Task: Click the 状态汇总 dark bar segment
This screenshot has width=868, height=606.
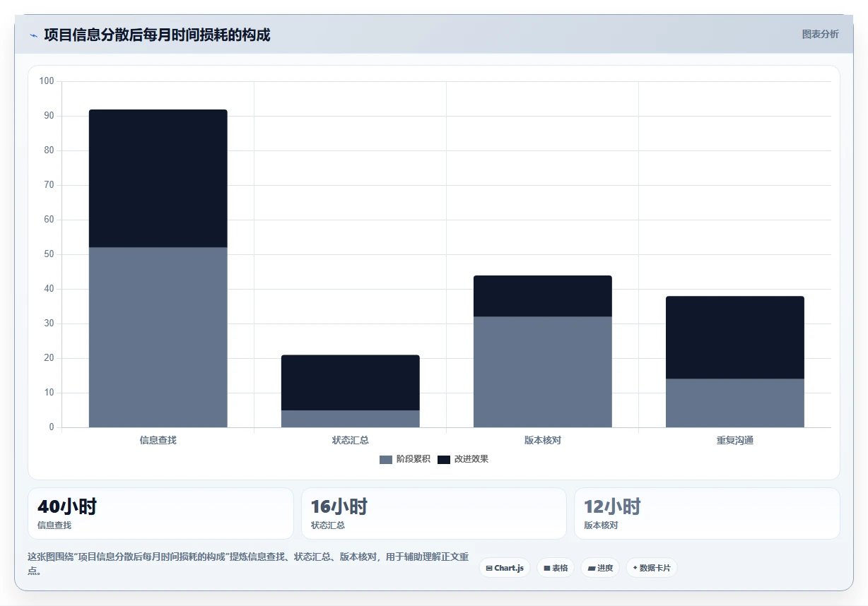Action: (351, 383)
